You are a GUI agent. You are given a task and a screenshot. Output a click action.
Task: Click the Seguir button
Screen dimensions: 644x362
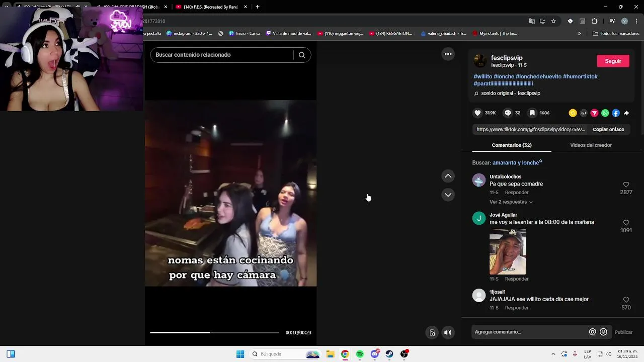click(x=613, y=61)
